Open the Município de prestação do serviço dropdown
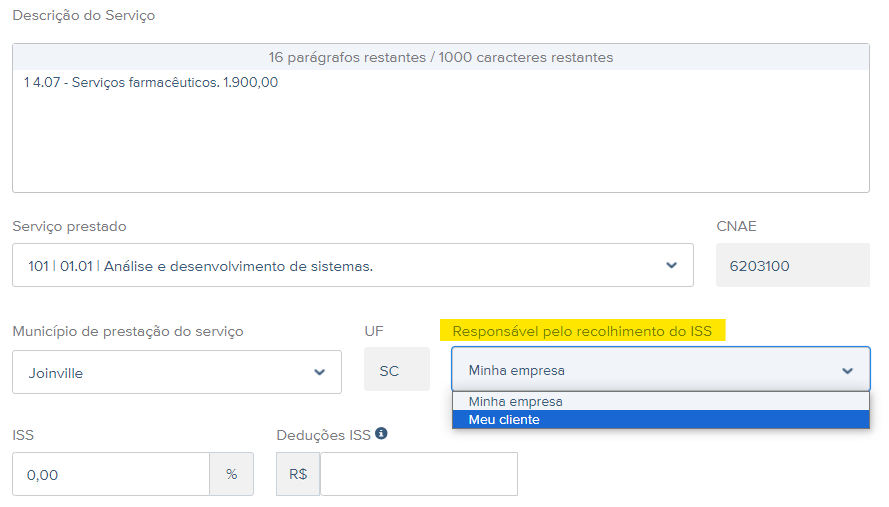This screenshot has width=889, height=507. click(177, 372)
